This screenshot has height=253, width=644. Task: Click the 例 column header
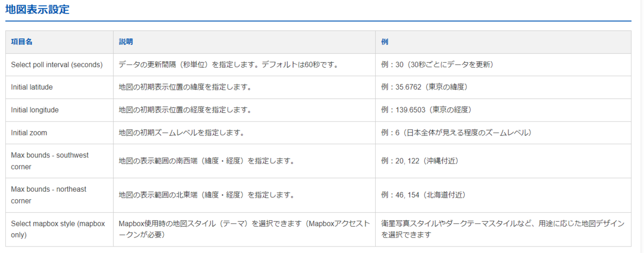pyautogui.click(x=503, y=42)
